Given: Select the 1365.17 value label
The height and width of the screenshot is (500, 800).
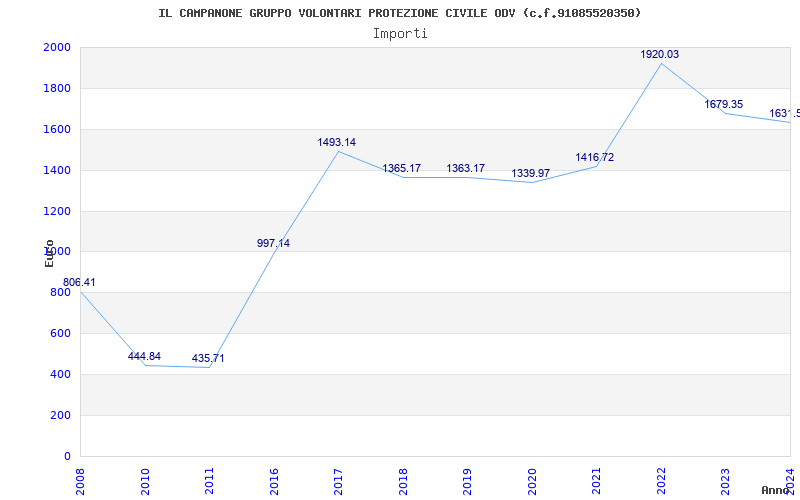Looking at the screenshot, I should 402,168.
